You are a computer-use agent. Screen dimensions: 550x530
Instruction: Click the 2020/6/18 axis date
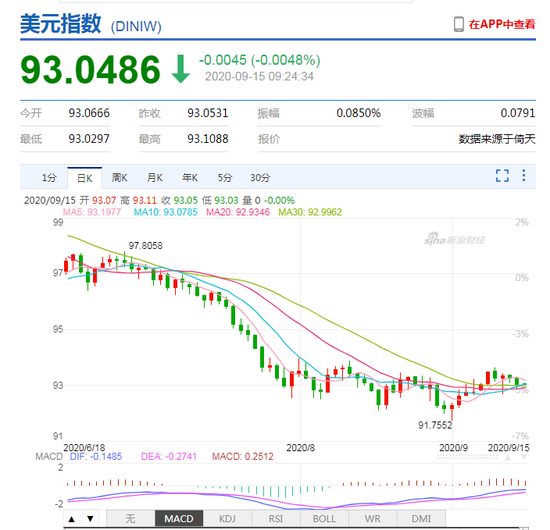(x=84, y=448)
